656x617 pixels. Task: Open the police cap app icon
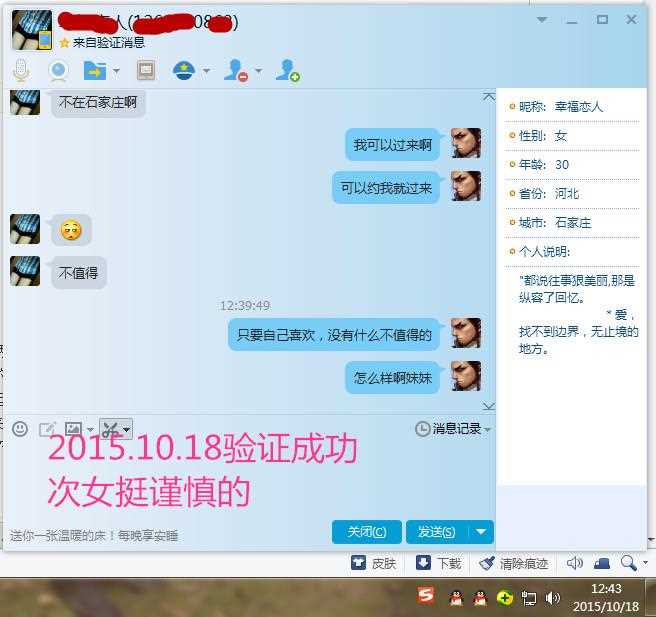(184, 70)
